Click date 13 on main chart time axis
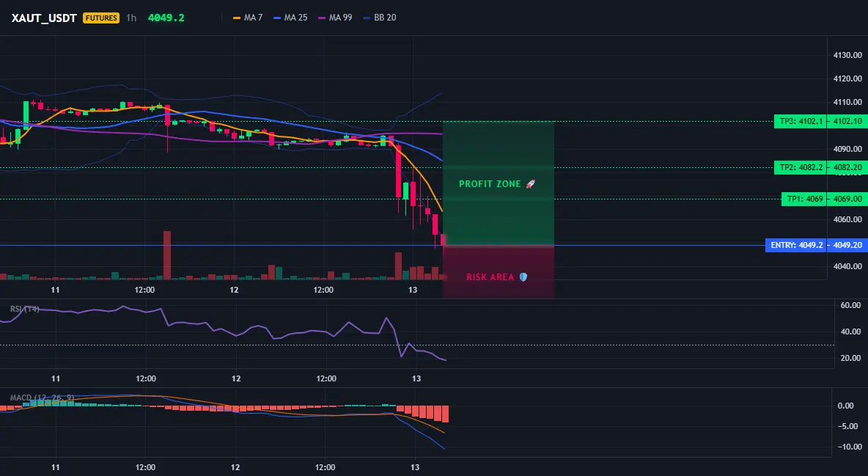This screenshot has width=868, height=476. click(x=413, y=290)
